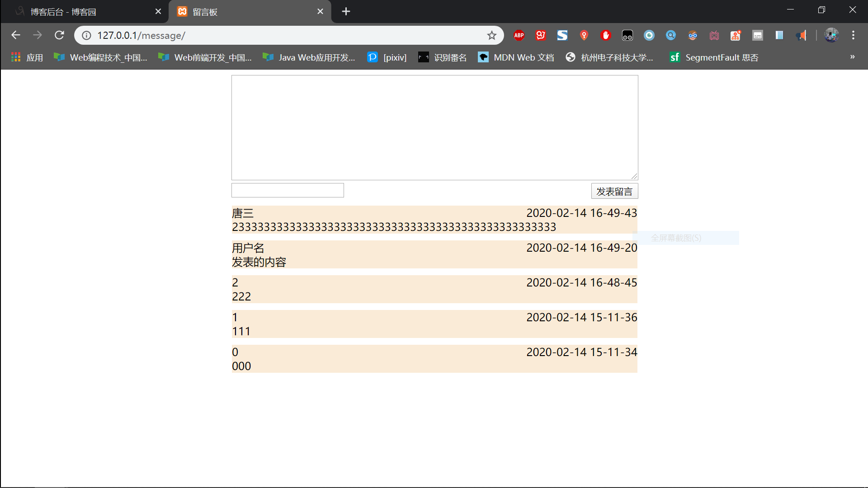
Task: Open the magnifier search extension icon
Action: click(x=671, y=35)
